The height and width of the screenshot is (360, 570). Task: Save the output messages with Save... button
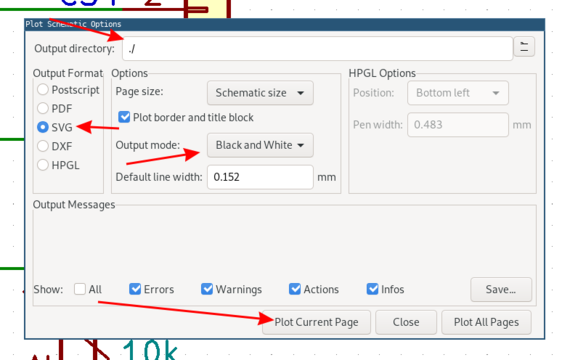pos(501,289)
